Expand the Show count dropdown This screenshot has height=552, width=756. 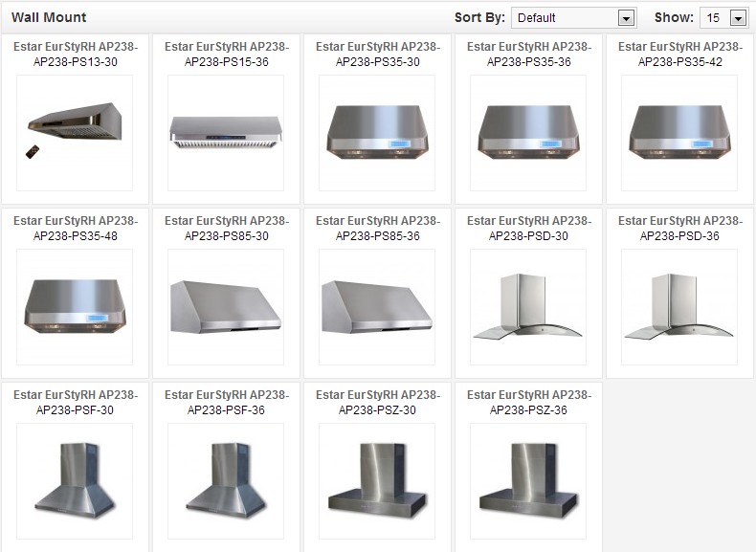point(724,17)
